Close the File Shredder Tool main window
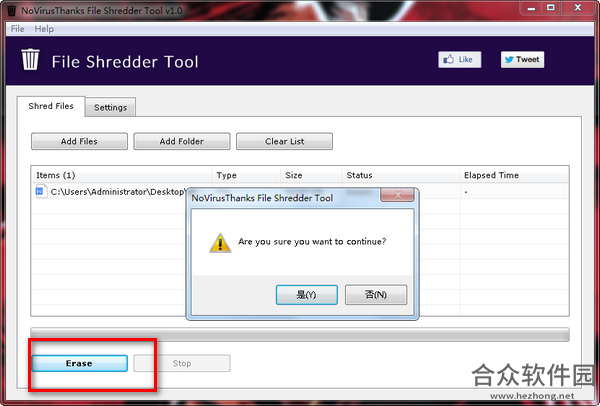Viewport: 600px width, 406px height. (578, 8)
